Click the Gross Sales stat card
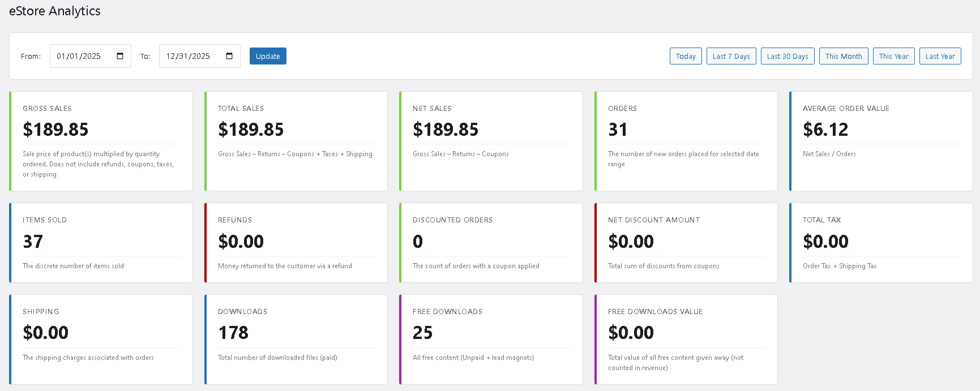 (x=101, y=141)
